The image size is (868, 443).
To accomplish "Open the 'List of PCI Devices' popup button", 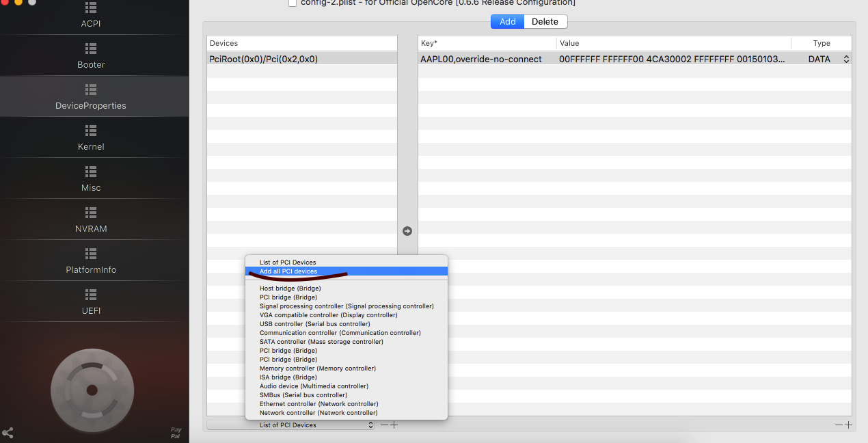I will (x=291, y=425).
